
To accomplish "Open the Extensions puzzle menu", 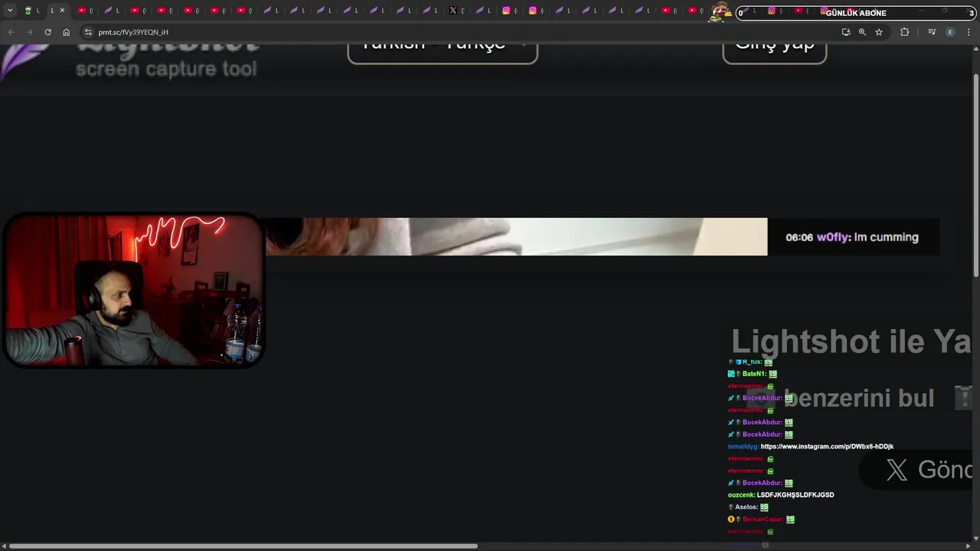I will click(x=905, y=32).
